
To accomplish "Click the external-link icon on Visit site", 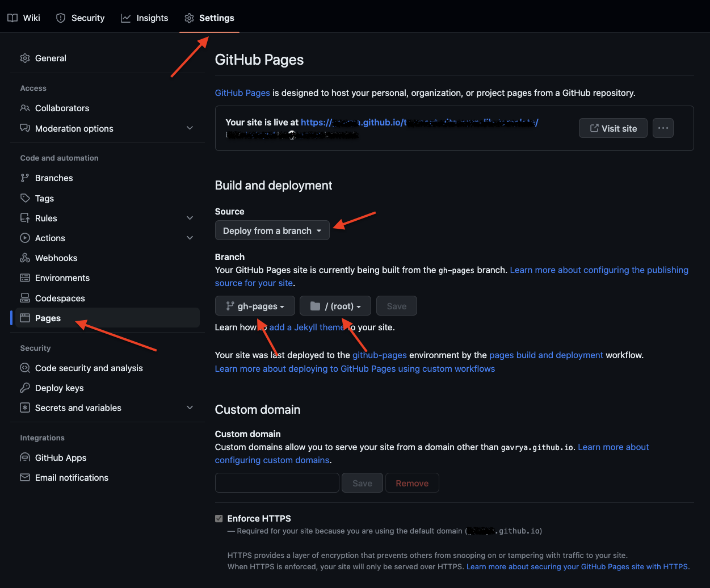I will pos(594,128).
